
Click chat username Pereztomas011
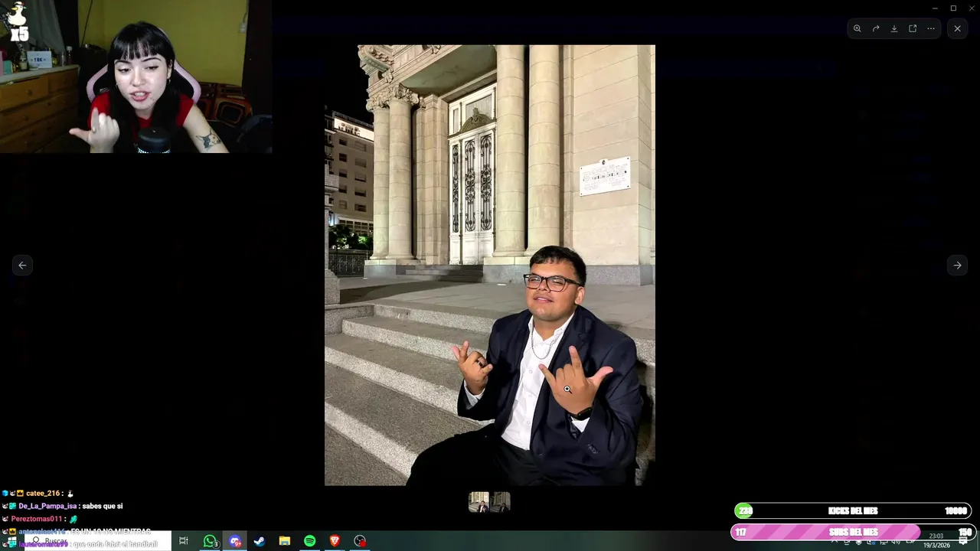pos(37,519)
